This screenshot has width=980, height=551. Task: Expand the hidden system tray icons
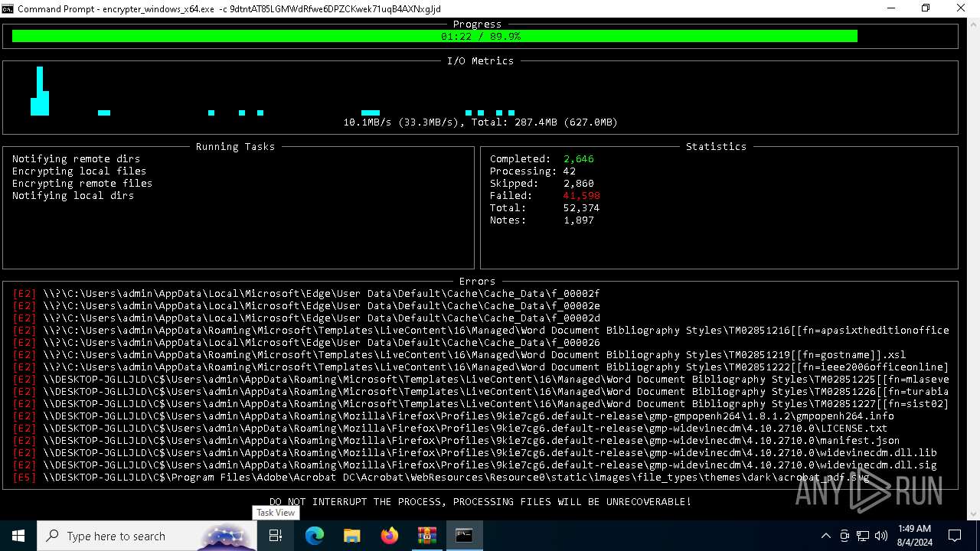(x=825, y=536)
